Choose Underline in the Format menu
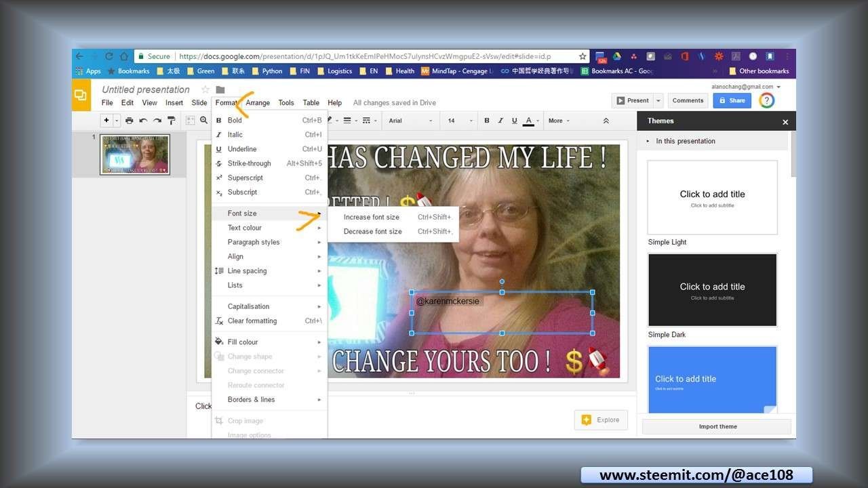 click(x=269, y=149)
